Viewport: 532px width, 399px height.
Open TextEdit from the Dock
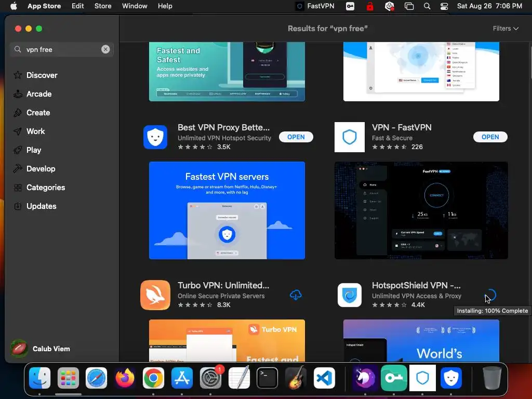[239, 378]
